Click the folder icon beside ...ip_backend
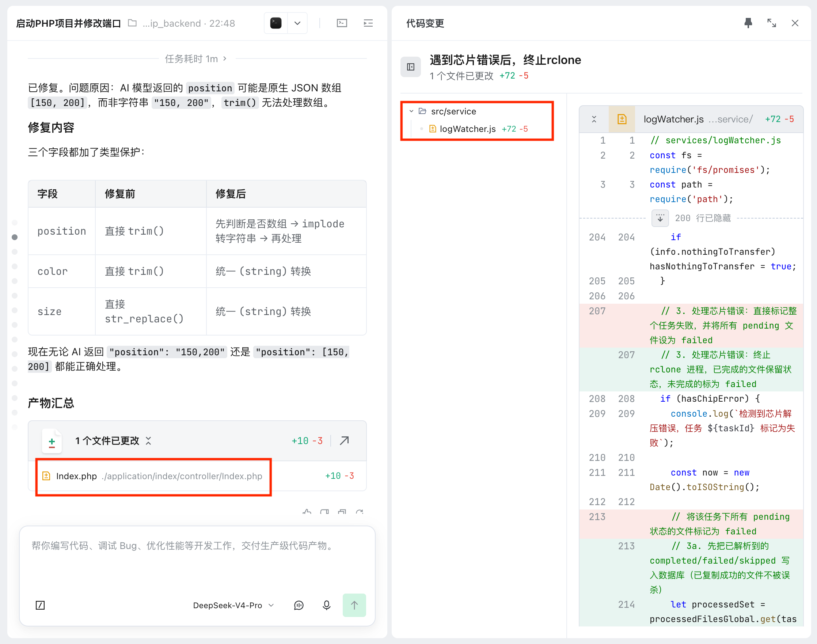This screenshot has height=644, width=817. 132,23
